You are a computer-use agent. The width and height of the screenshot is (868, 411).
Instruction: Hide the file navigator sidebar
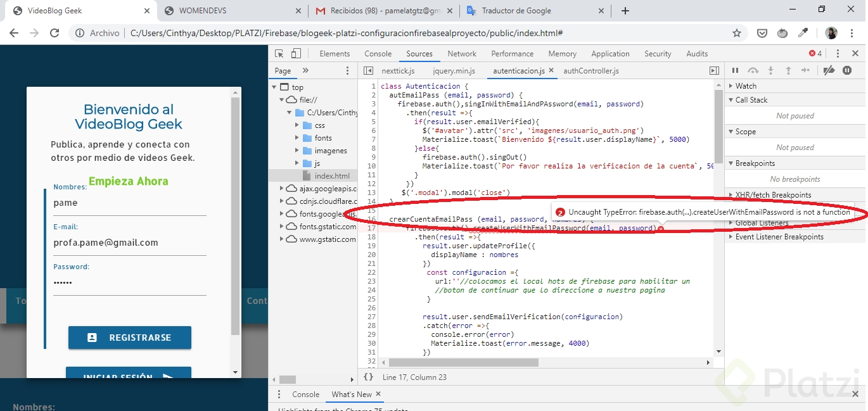[x=368, y=71]
